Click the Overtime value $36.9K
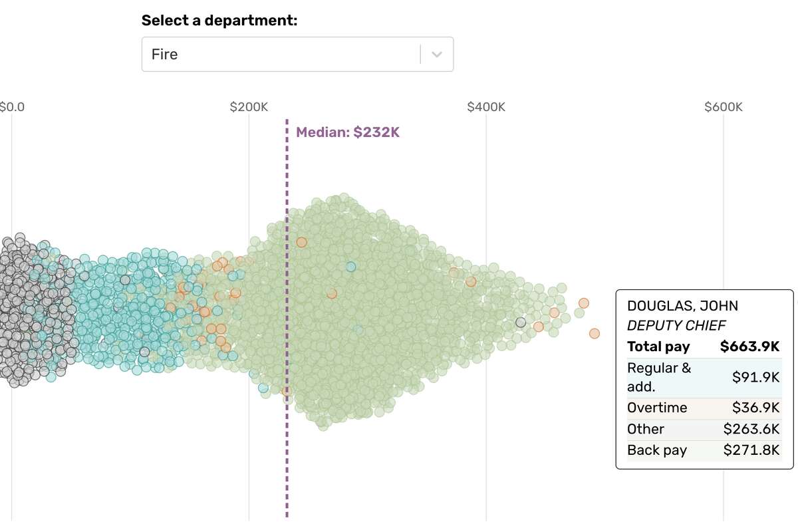Screen dimensions: 798x532 [x=756, y=408]
